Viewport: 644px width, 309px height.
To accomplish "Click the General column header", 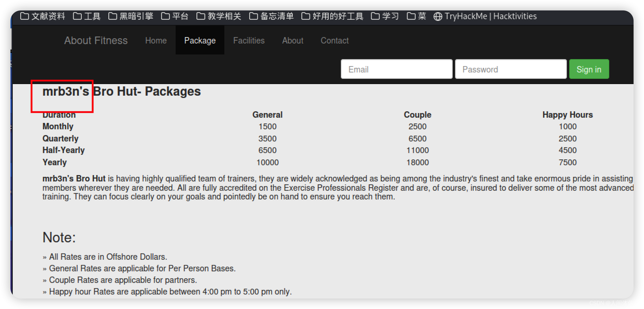I will click(x=268, y=115).
